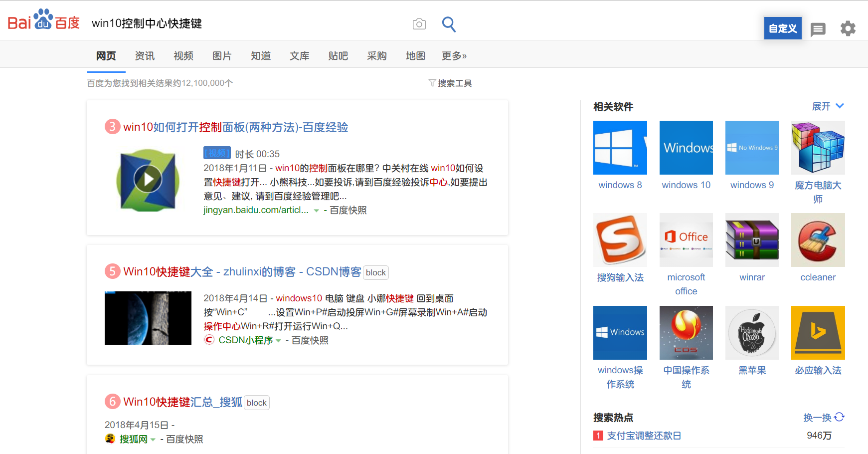Click the winrar software icon
This screenshot has height=454, width=868.
pyautogui.click(x=752, y=239)
